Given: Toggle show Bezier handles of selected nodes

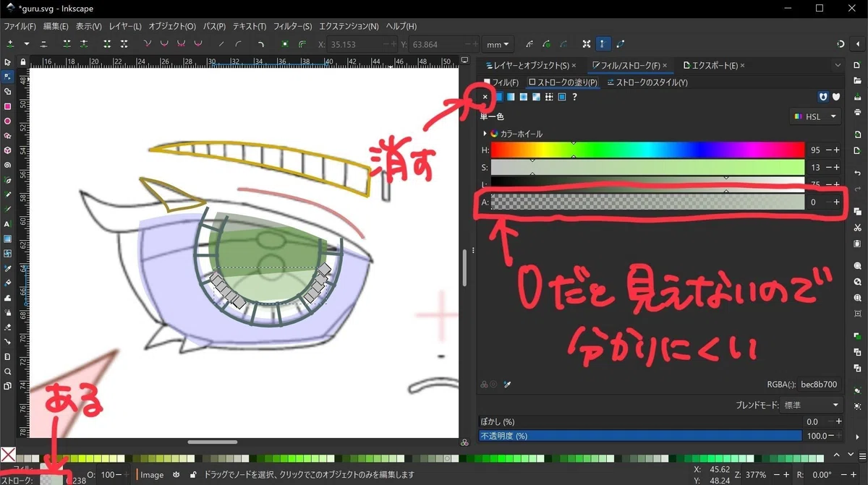Looking at the screenshot, I should tap(603, 44).
